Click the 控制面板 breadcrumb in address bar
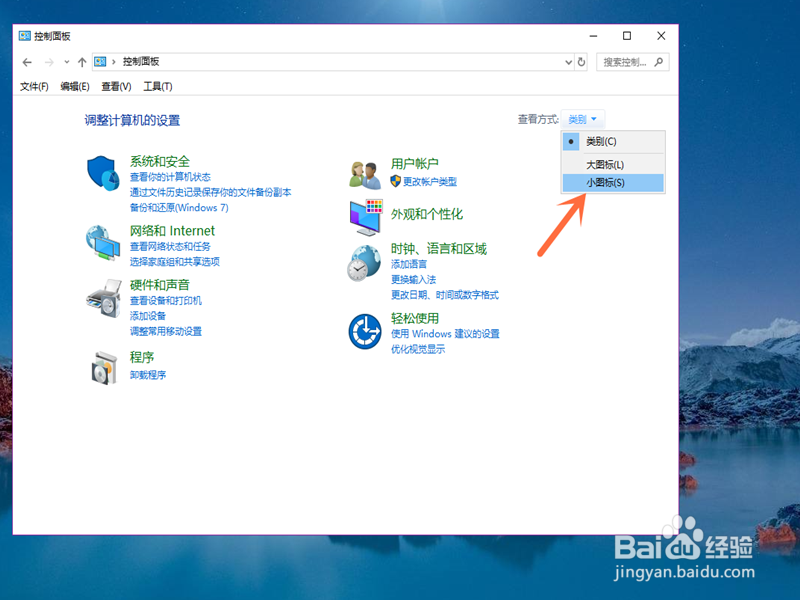 141,62
